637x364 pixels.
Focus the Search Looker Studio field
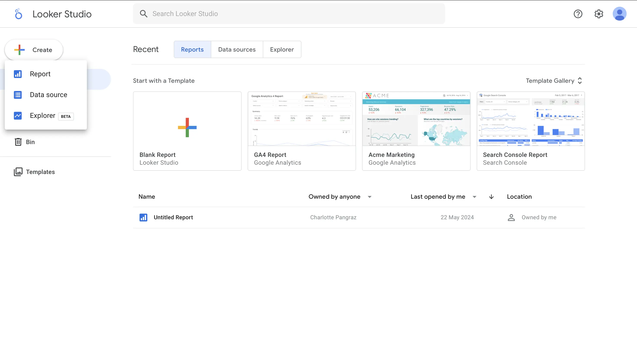pyautogui.click(x=289, y=14)
